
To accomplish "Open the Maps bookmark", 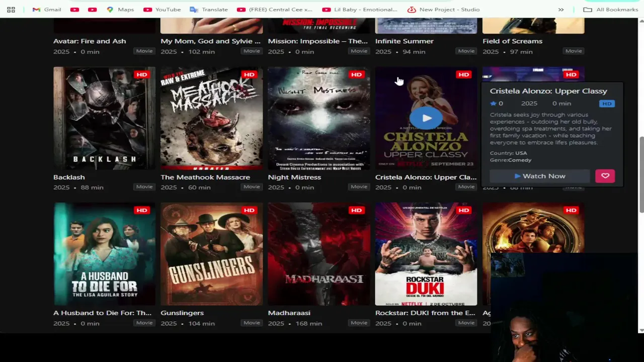I will click(120, 10).
